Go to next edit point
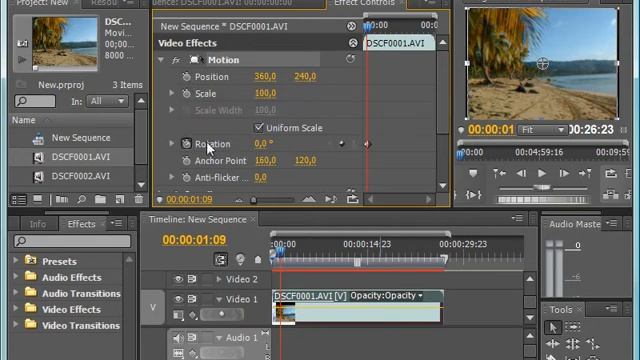The image size is (640, 360). [x=585, y=173]
